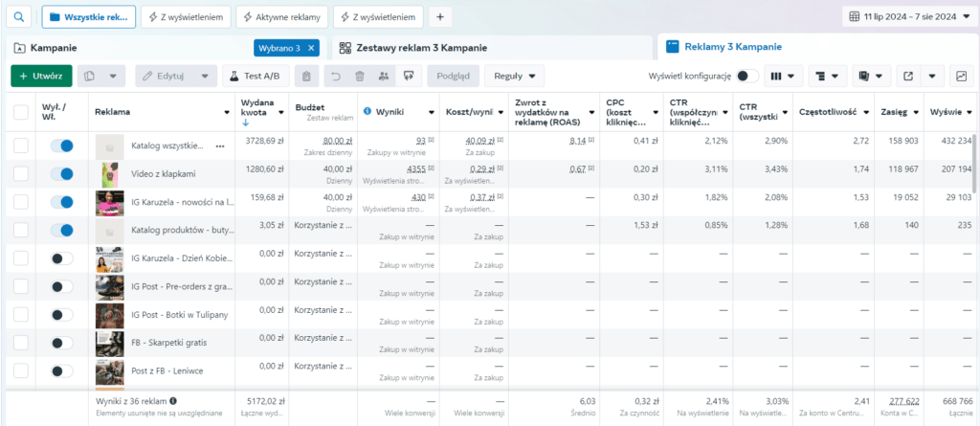This screenshot has width=980, height=426.
Task: Switch to Zestawy reklam 3 Kampanie tab
Action: coord(422,48)
